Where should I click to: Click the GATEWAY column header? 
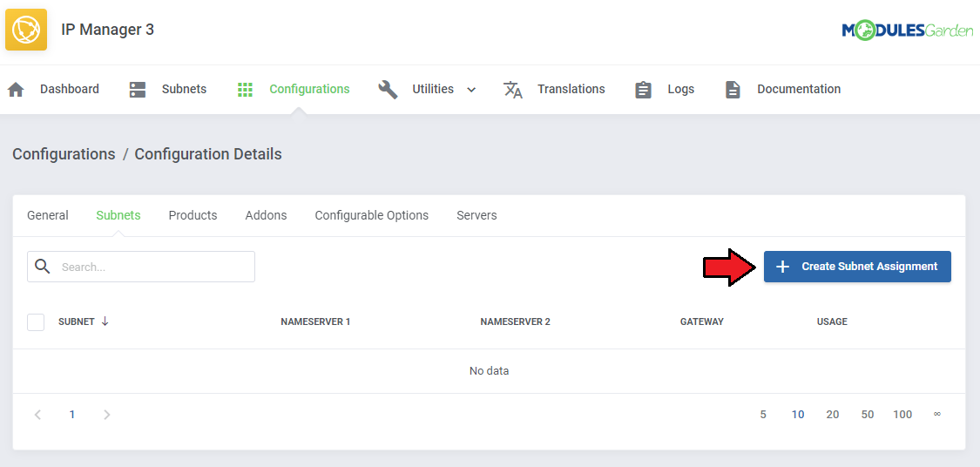coord(702,322)
